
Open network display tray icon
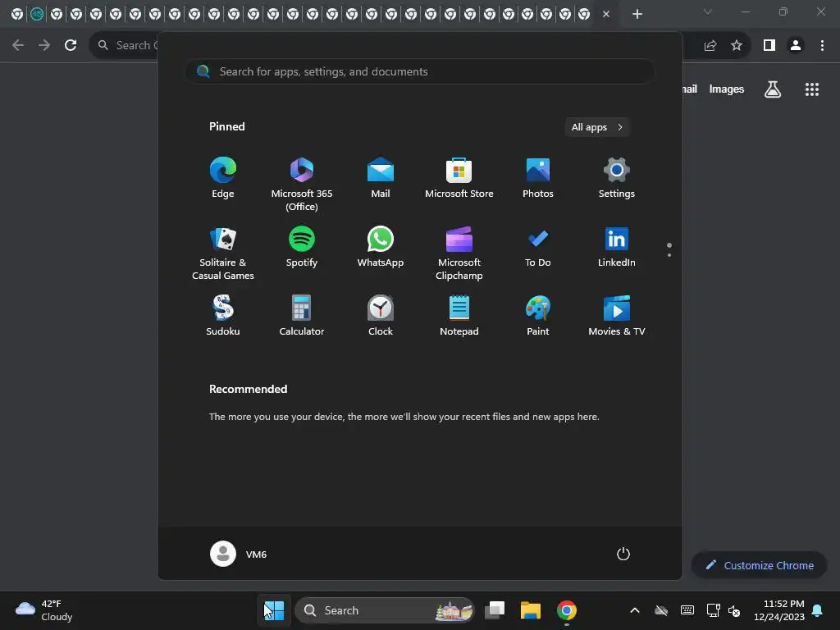coord(713,610)
